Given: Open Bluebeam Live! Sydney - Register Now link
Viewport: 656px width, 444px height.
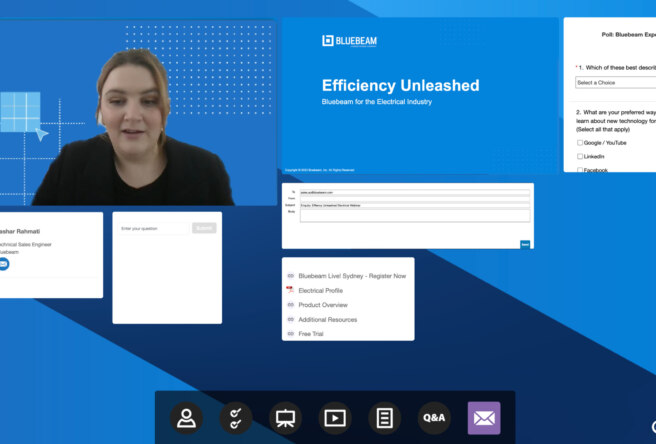Looking at the screenshot, I should click(352, 276).
